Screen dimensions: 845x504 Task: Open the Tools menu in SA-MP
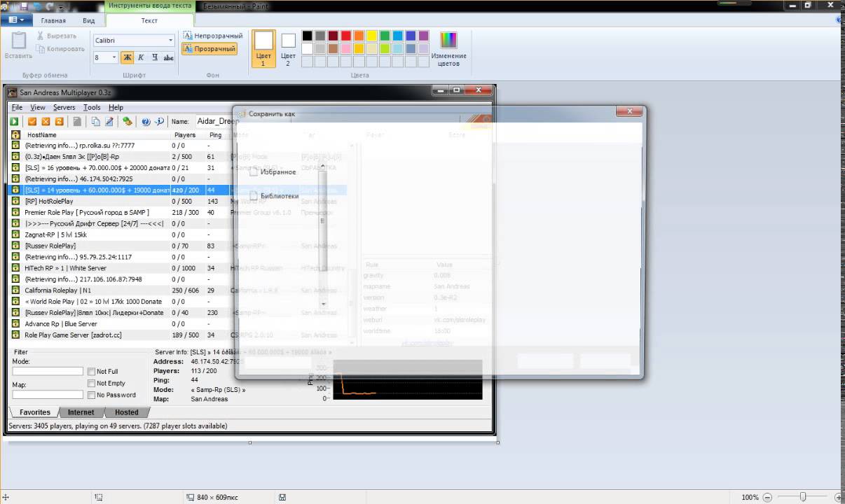pos(92,107)
